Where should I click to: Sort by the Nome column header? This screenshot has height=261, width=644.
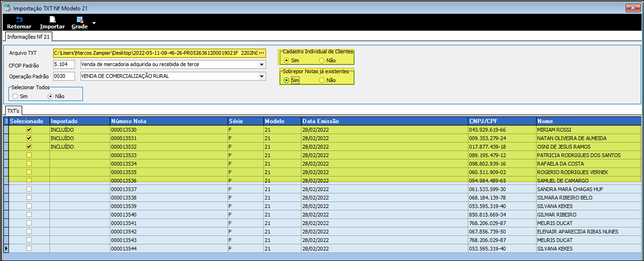coord(589,121)
